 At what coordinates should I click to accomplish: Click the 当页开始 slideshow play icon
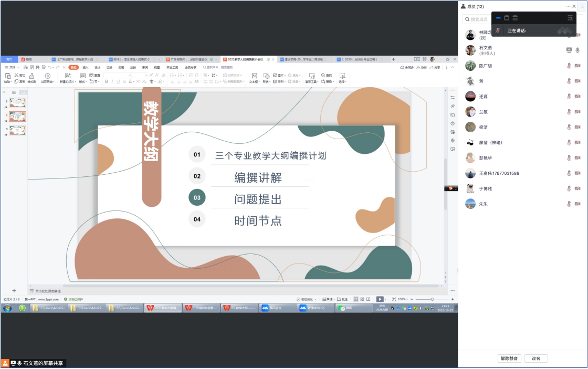point(47,76)
